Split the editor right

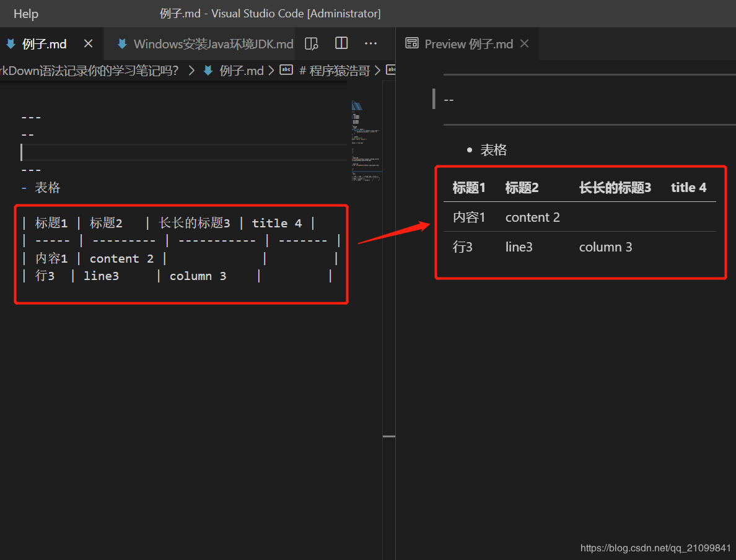tap(341, 43)
